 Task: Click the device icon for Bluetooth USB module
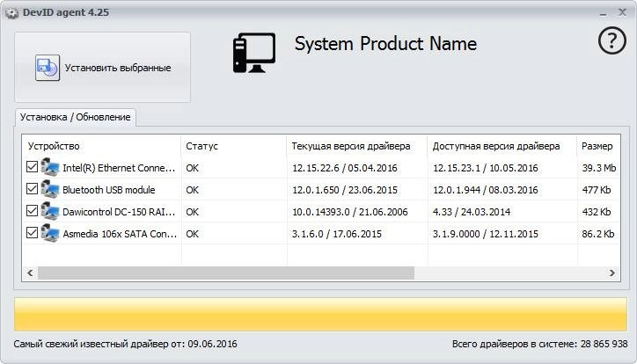50,189
